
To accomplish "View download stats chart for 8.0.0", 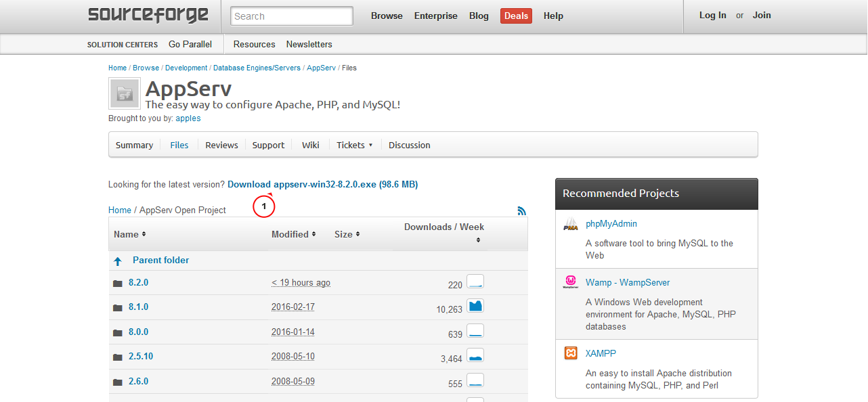I will (475, 331).
